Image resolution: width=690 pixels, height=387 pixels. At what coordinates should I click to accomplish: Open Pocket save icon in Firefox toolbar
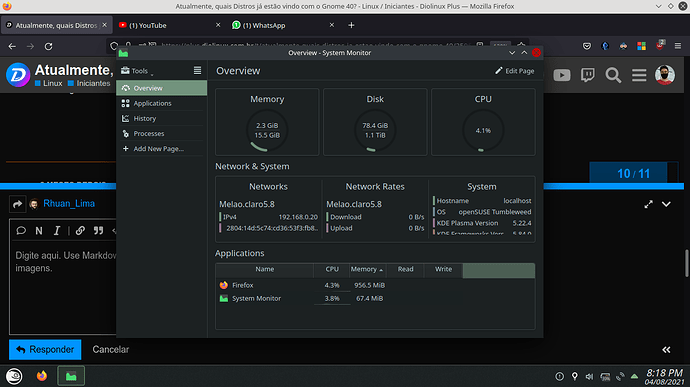click(587, 46)
